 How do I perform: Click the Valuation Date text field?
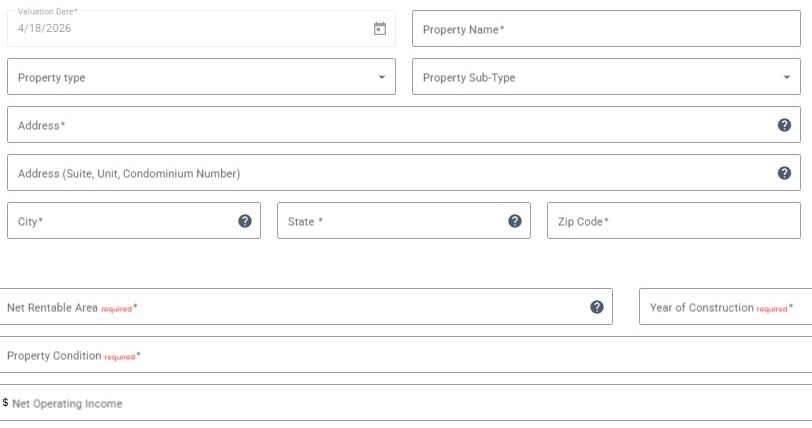pos(180,29)
